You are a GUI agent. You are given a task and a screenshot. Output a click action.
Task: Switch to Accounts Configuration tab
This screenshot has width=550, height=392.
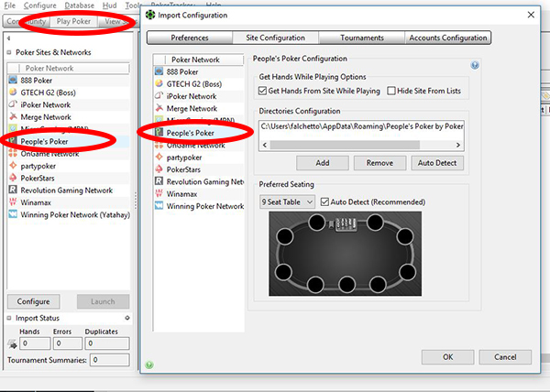tap(448, 38)
